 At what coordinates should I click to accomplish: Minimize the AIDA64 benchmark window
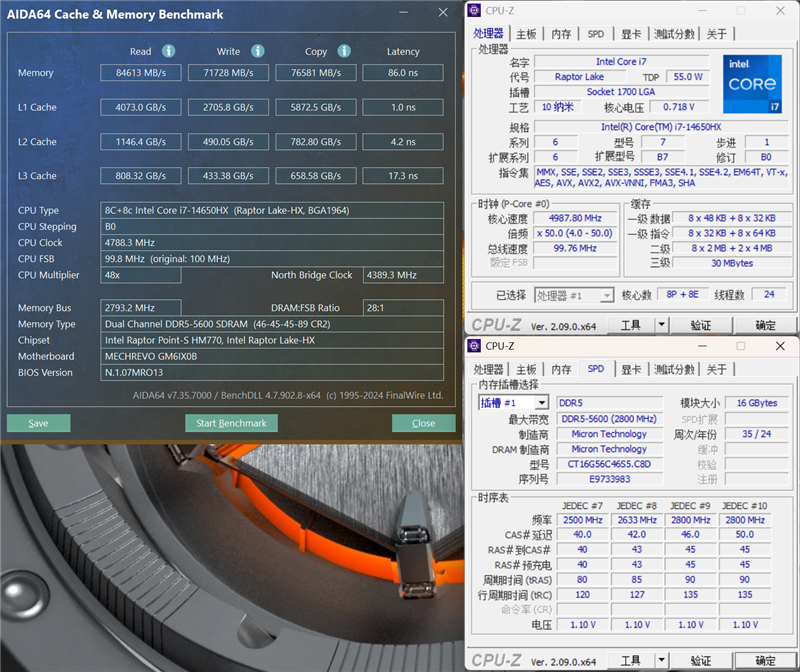click(404, 12)
